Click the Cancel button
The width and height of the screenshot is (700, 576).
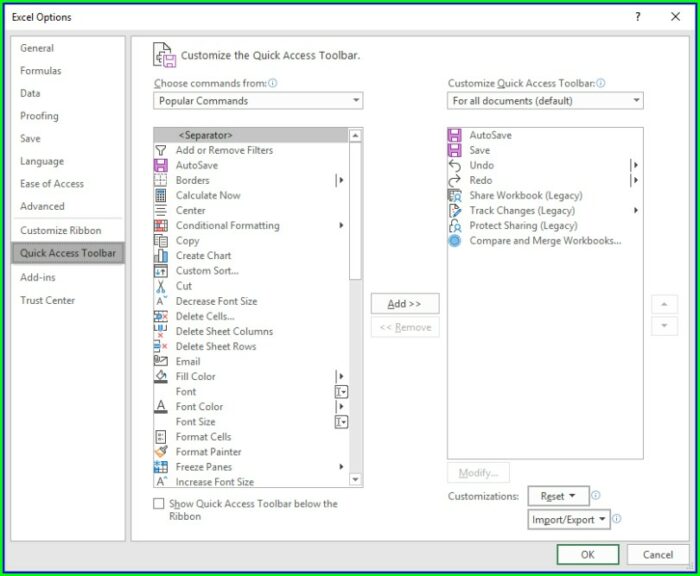click(658, 555)
